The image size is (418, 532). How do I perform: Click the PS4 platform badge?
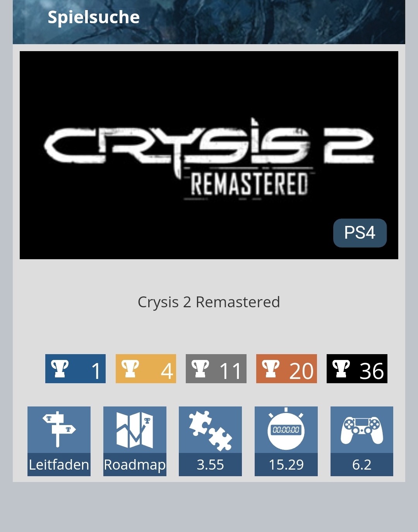360,233
